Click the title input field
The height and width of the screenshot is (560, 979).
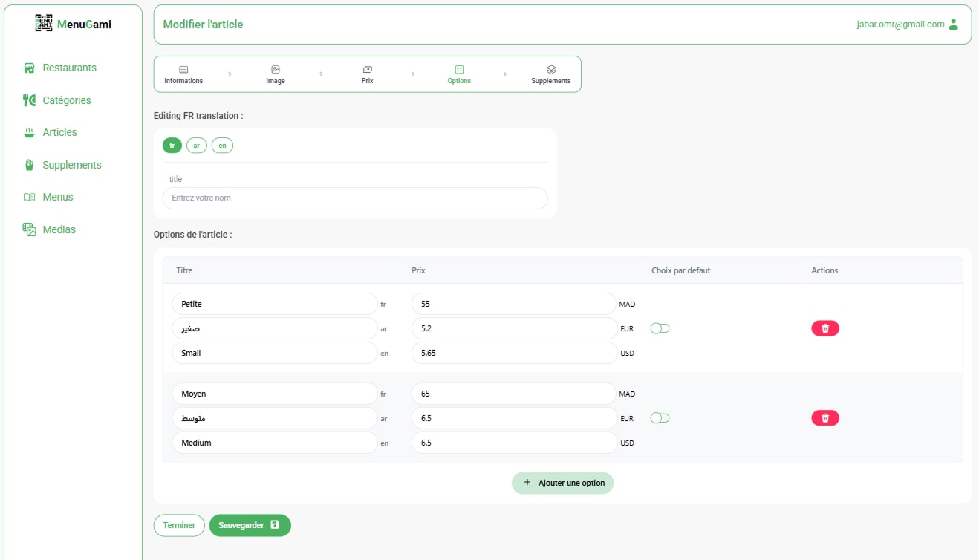pyautogui.click(x=355, y=198)
